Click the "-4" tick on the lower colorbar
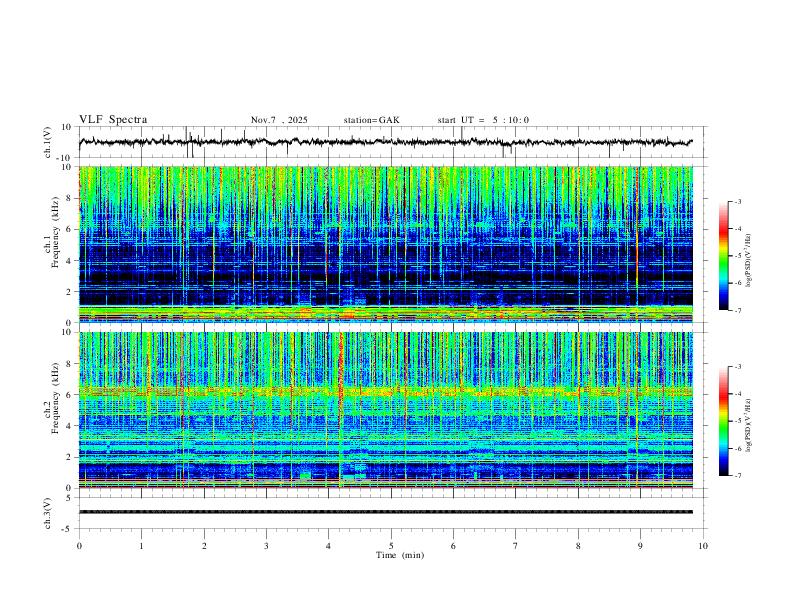Image resolution: width=792 pixels, height=612 pixels. [737, 393]
